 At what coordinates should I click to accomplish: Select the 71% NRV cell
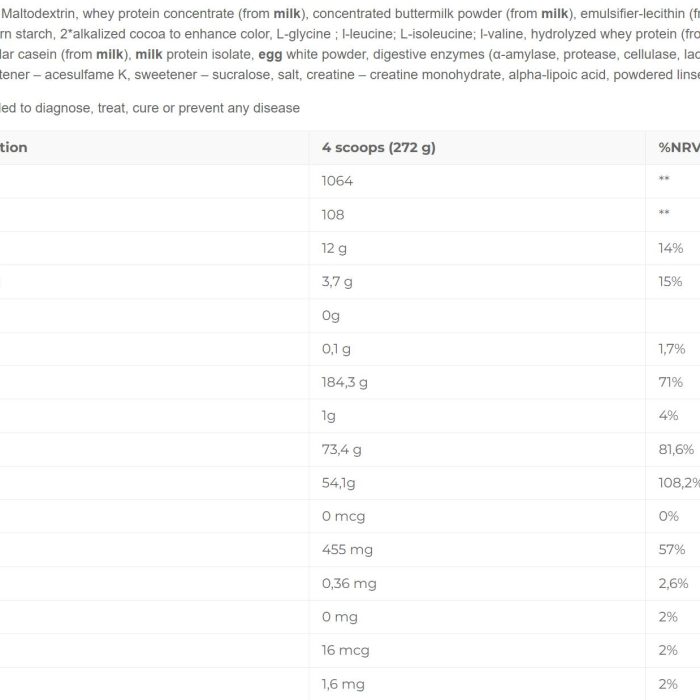(x=673, y=382)
